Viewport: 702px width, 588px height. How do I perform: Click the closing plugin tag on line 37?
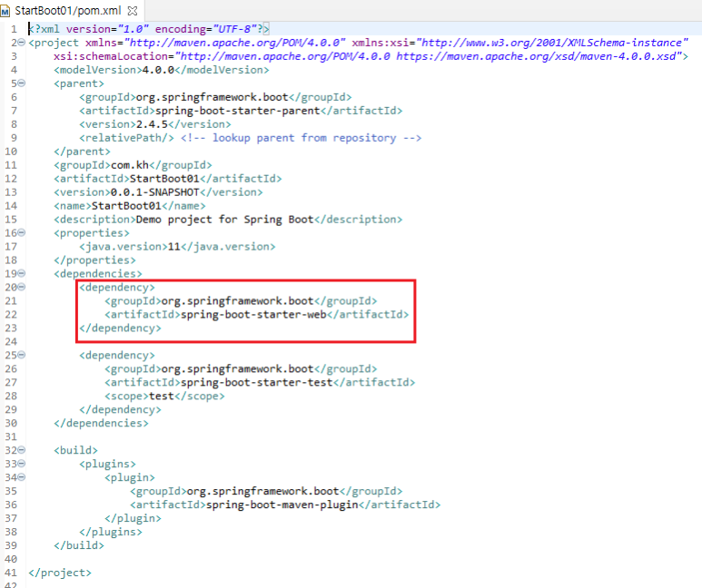tap(133, 518)
